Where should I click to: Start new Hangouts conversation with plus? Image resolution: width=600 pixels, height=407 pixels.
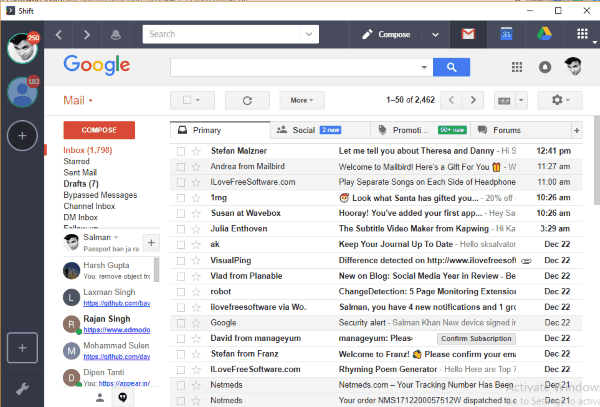tap(151, 243)
